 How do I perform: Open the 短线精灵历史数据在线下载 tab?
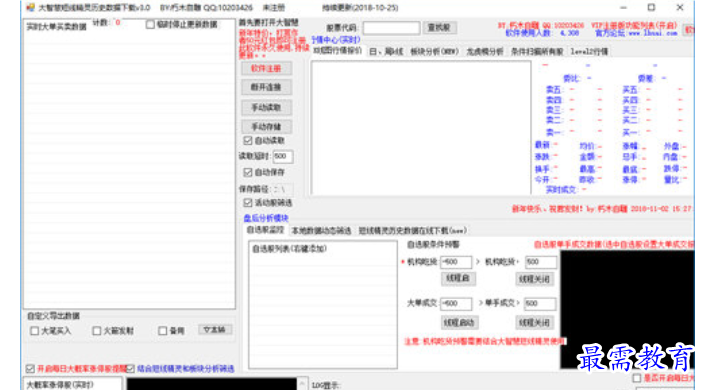[413, 231]
